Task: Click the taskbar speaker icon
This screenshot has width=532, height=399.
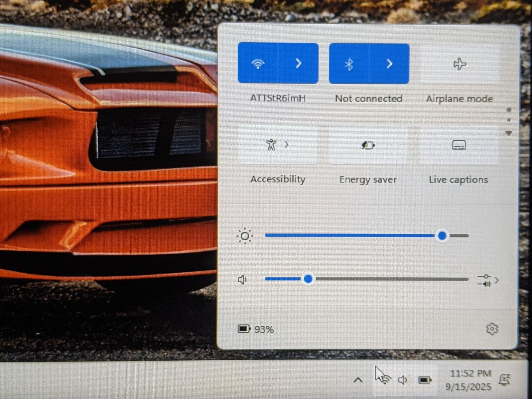Action: 403,380
